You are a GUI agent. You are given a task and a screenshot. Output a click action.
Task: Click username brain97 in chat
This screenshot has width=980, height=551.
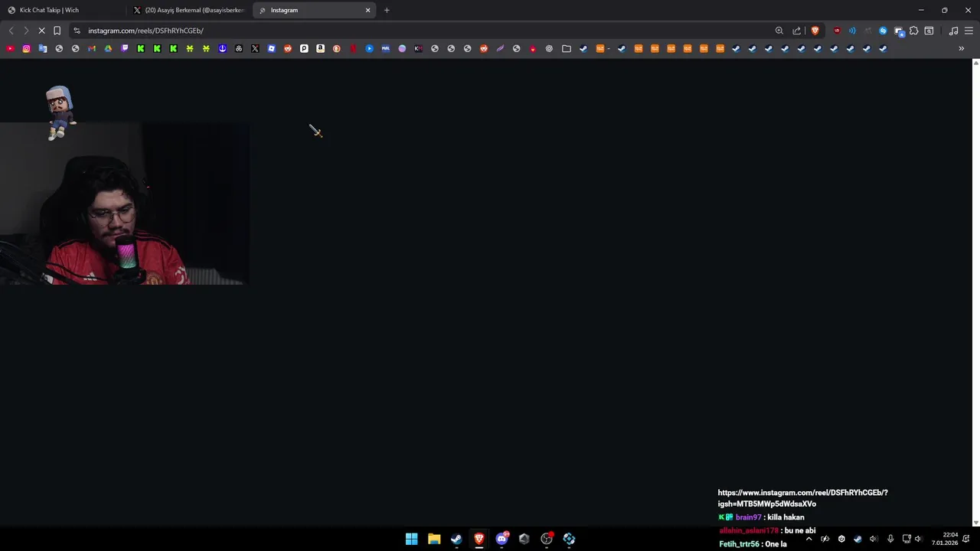[x=748, y=517]
